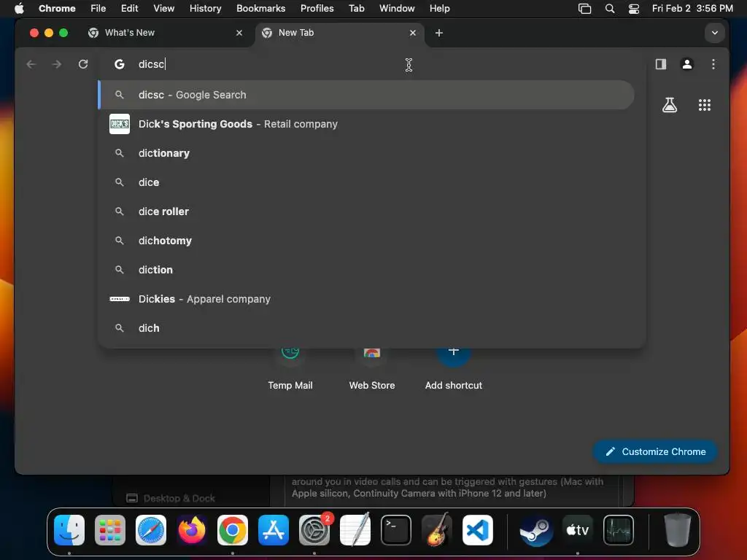Reload the page with the refresh icon
This screenshot has width=747, height=560.
(x=83, y=64)
